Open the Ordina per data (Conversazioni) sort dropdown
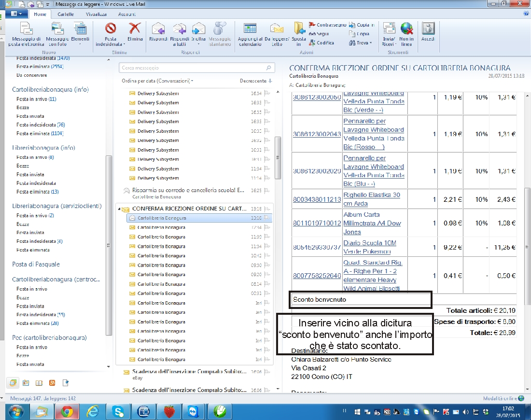531x420 pixels. 157,81
